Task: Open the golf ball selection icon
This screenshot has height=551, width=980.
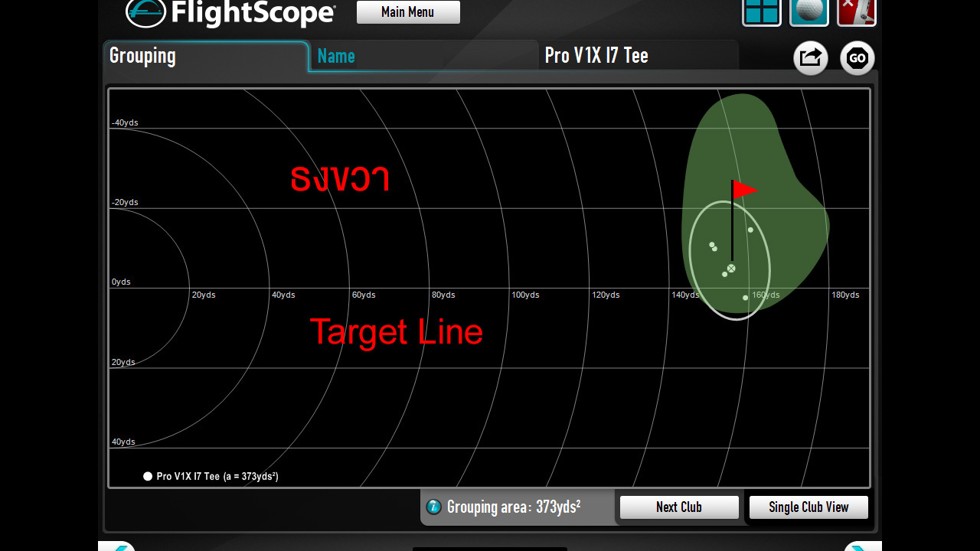Action: click(x=809, y=12)
